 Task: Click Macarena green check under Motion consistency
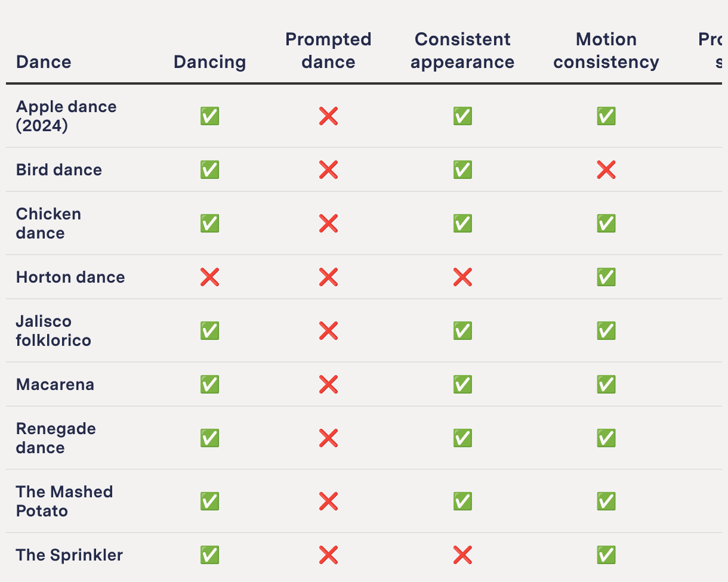pos(606,385)
